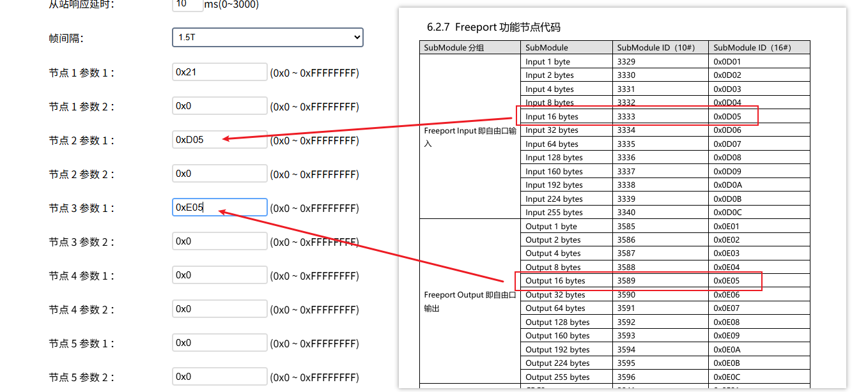Focus the 节点 1 参数 2 input field
This screenshot has height=392, width=868.
(219, 106)
